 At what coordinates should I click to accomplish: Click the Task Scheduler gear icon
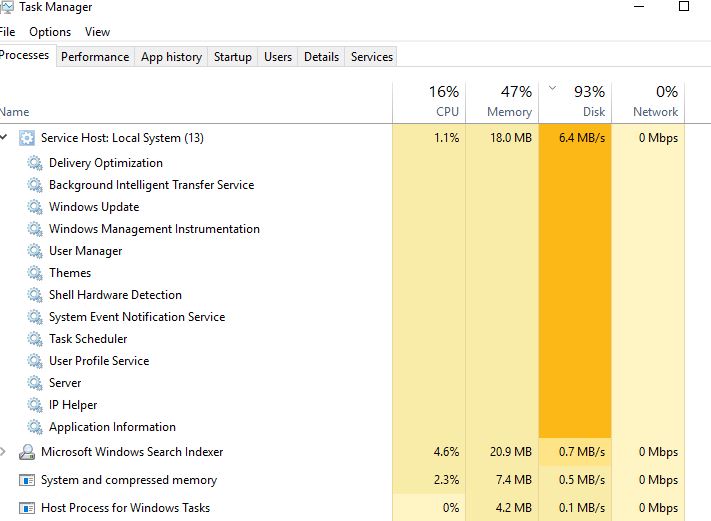click(x=35, y=339)
